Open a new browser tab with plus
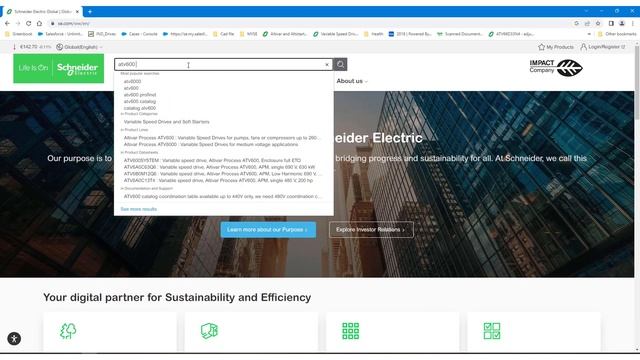The image size is (640, 360). click(90, 12)
